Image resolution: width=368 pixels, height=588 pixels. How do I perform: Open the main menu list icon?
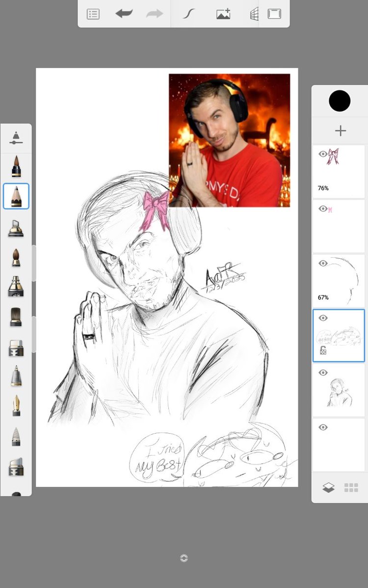93,14
